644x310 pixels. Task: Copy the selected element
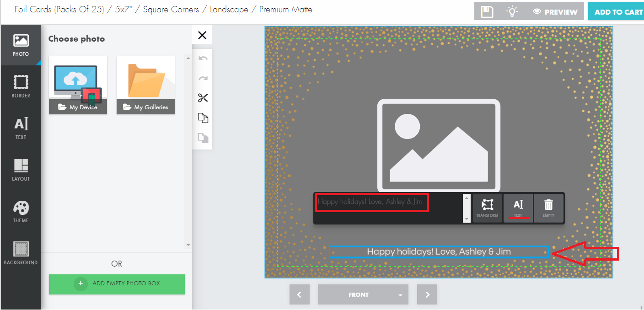203,118
